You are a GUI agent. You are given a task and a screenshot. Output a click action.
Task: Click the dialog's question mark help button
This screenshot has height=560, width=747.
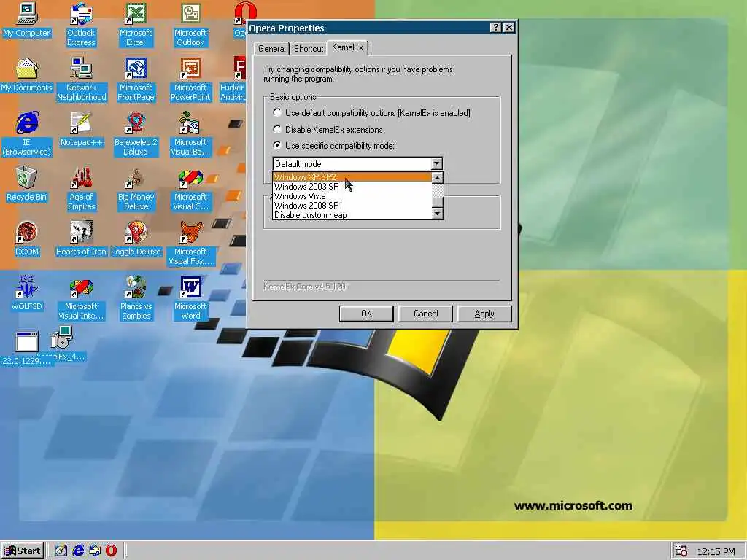[x=495, y=28]
